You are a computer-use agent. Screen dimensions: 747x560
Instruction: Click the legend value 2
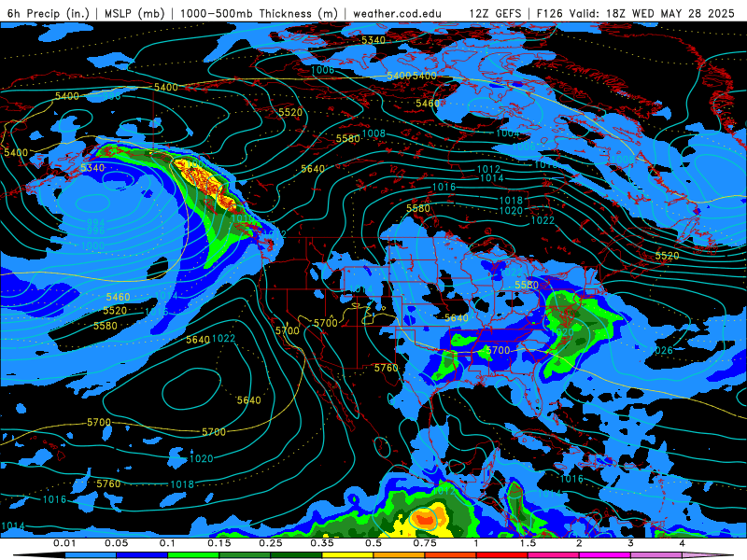click(x=579, y=543)
